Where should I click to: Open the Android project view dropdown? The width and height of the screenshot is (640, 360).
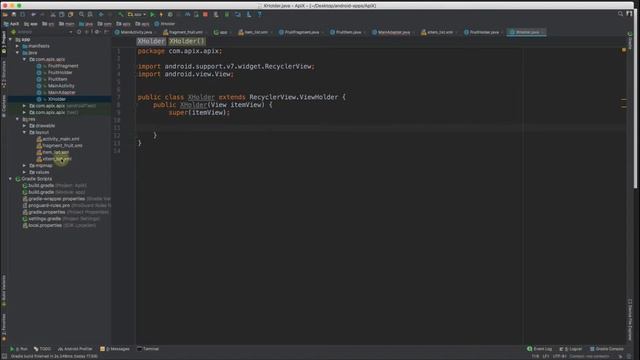[42, 32]
